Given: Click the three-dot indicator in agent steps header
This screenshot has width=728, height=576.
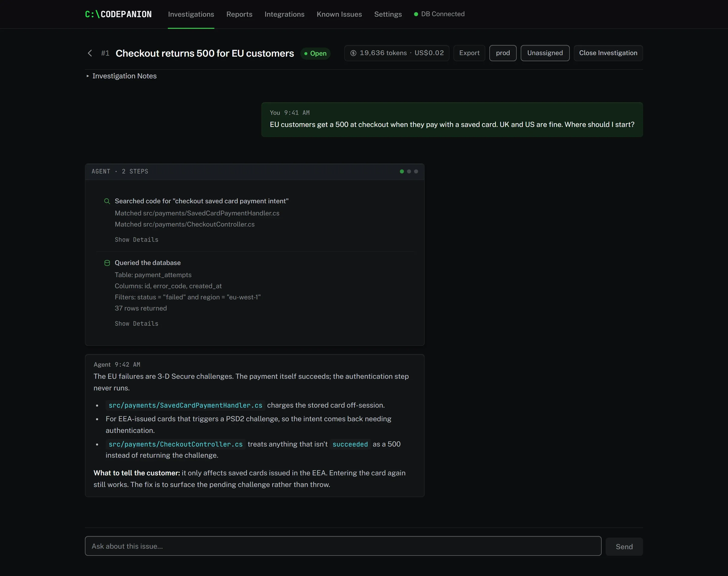Looking at the screenshot, I should tap(408, 171).
